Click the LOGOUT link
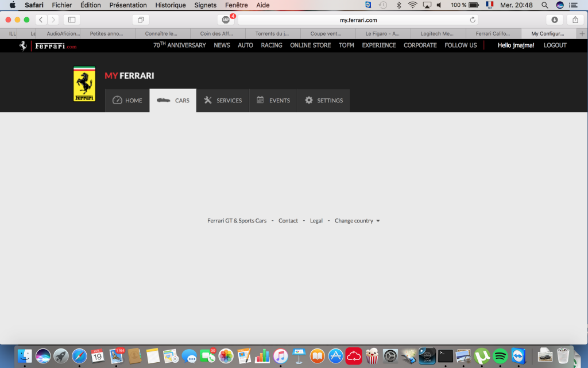Viewport: 588px width, 368px height. click(555, 45)
